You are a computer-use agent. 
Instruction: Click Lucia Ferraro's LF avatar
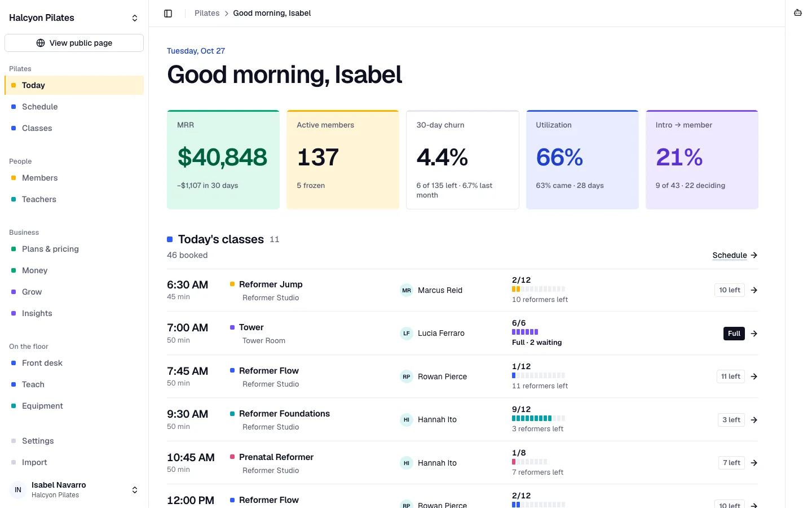click(x=407, y=334)
